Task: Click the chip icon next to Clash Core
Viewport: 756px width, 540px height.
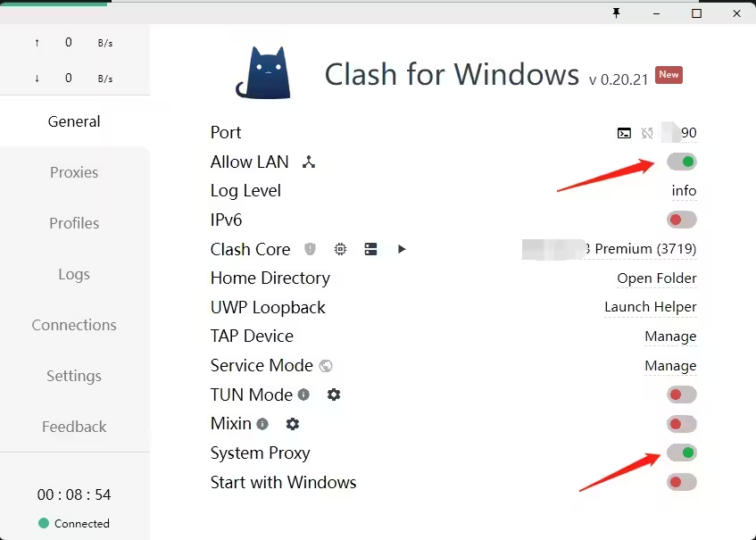Action: (340, 249)
